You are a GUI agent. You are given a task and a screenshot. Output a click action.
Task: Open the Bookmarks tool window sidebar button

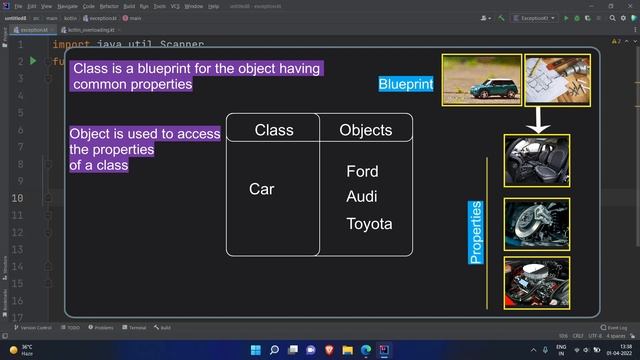[4, 303]
